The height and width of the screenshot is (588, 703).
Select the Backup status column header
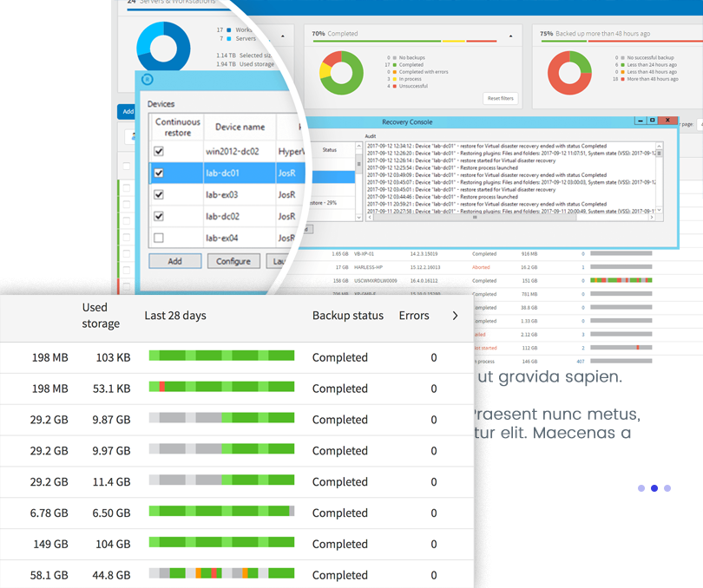point(348,316)
